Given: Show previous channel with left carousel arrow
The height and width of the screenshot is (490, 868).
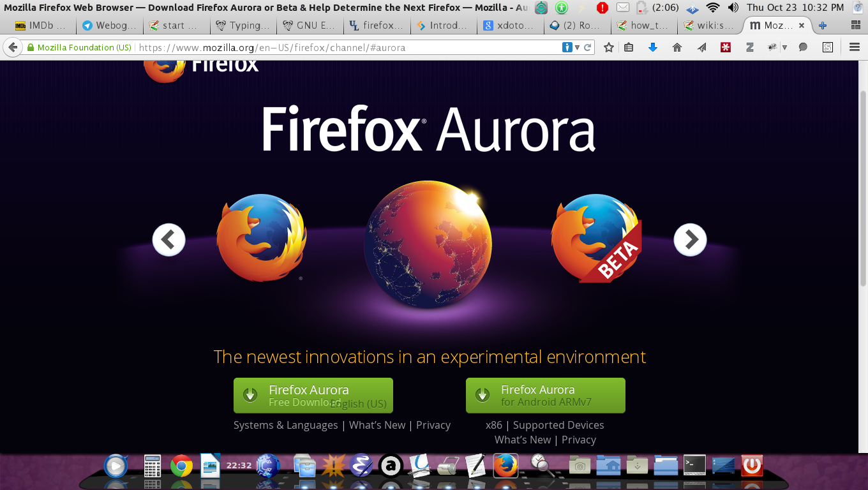Looking at the screenshot, I should (168, 239).
